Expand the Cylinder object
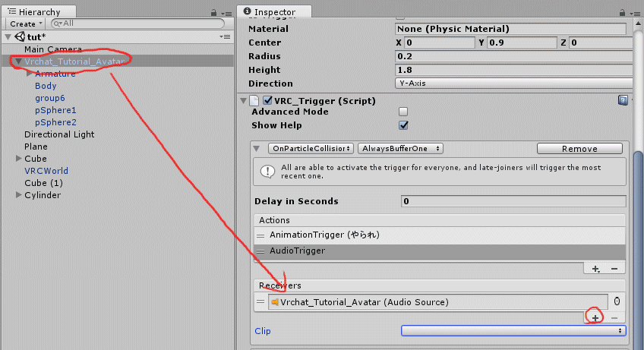The width and height of the screenshot is (644, 350). pos(18,194)
